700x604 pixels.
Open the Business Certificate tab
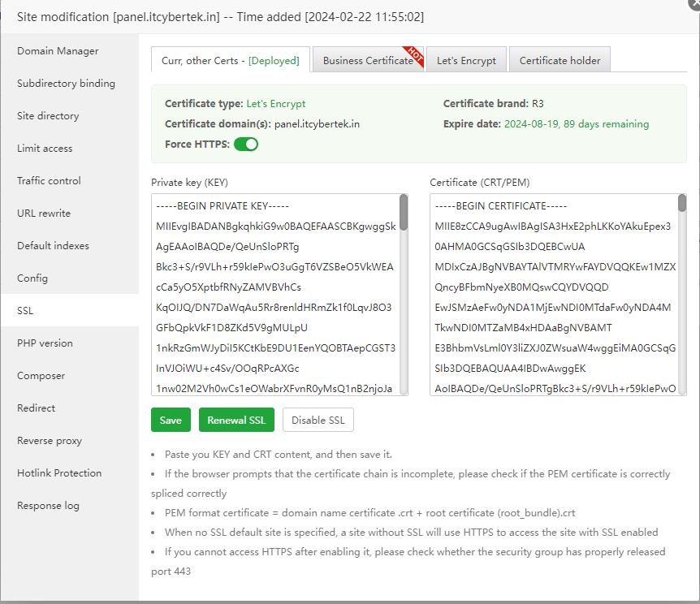click(367, 61)
